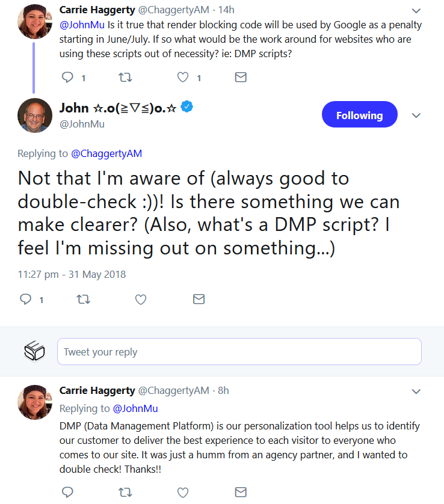This screenshot has height=504, width=444.
Task: Open John's profile photo
Action: tap(35, 115)
